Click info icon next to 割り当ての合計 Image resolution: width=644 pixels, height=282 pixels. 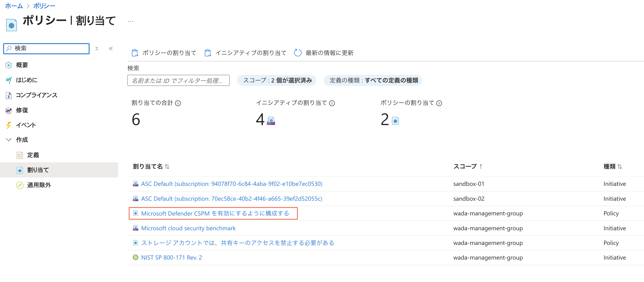point(178,103)
